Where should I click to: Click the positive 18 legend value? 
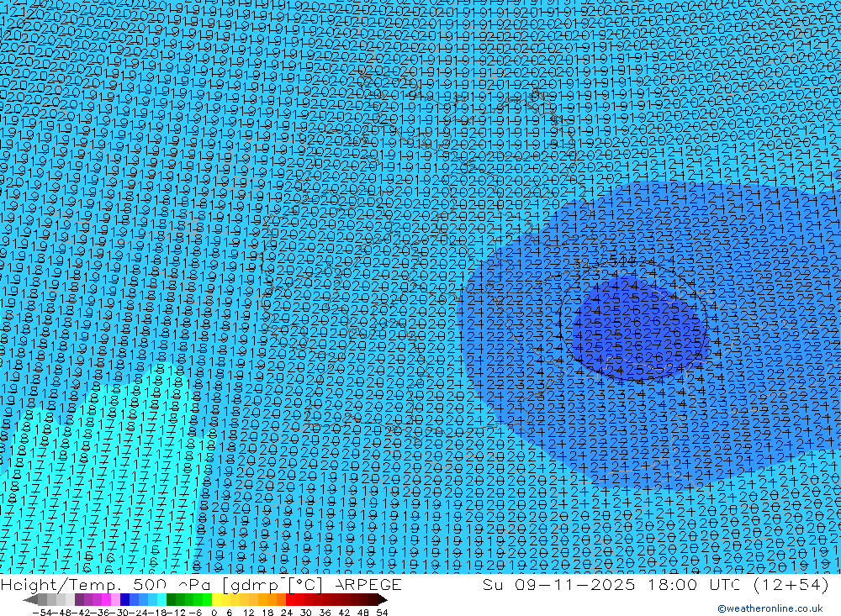pyautogui.click(x=267, y=613)
